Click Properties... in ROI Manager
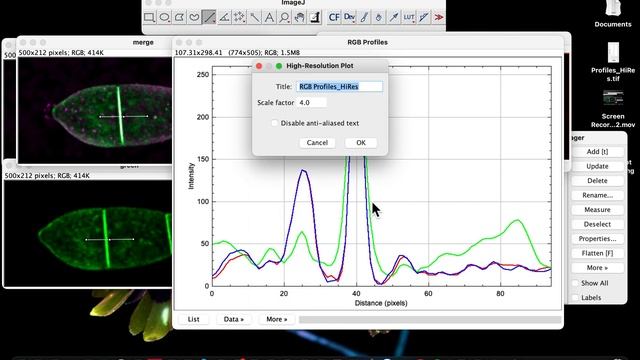Screen dimensions: 640x360 597,238
